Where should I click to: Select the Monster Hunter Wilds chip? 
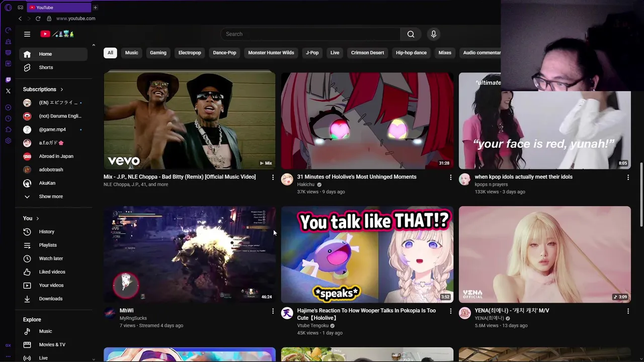[271, 53]
